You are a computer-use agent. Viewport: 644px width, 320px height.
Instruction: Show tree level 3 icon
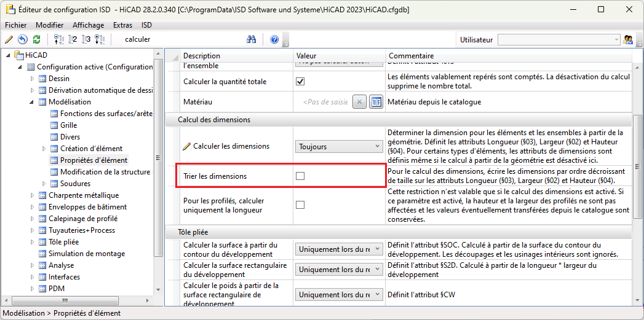coord(86,39)
